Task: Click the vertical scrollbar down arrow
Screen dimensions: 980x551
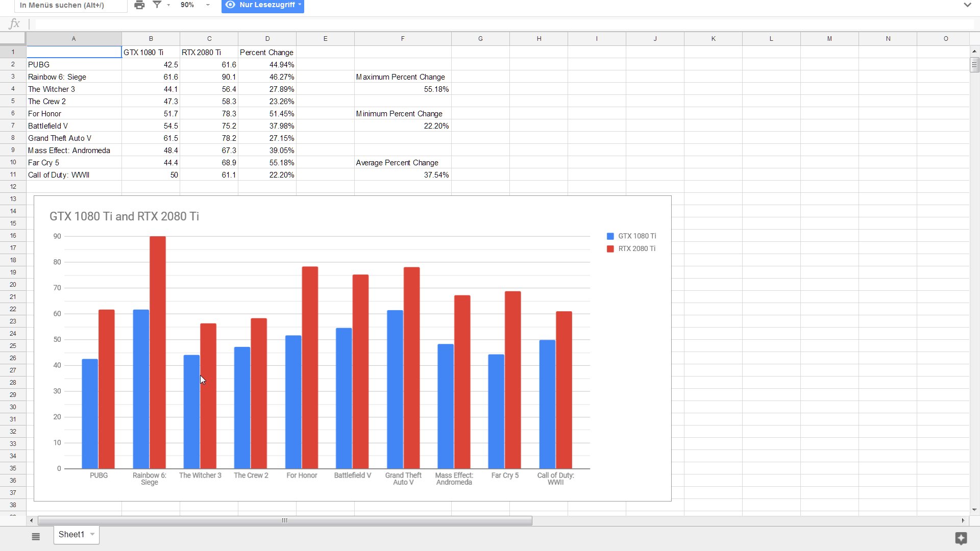Action: [974, 509]
